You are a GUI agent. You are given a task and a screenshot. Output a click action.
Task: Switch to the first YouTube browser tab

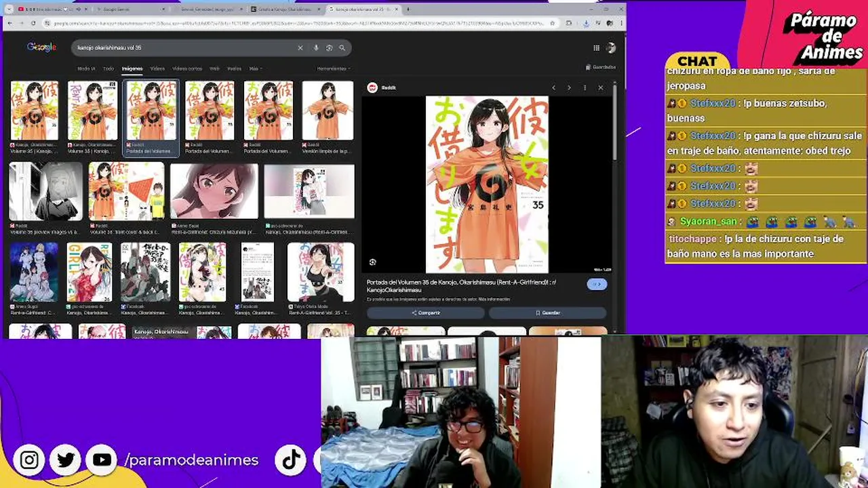tap(53, 9)
